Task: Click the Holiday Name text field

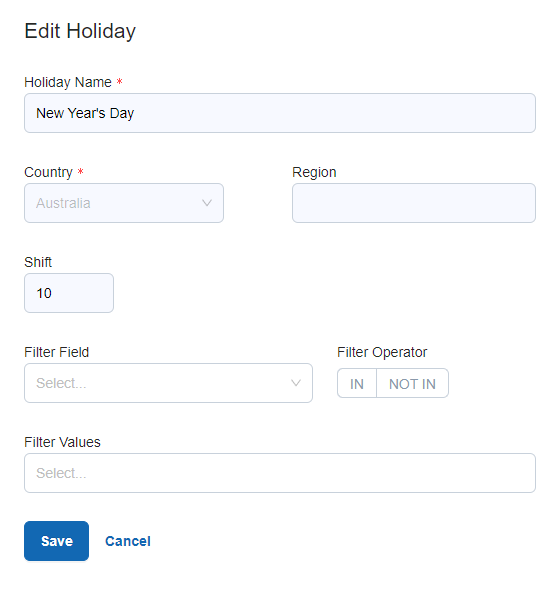Action: pos(280,113)
